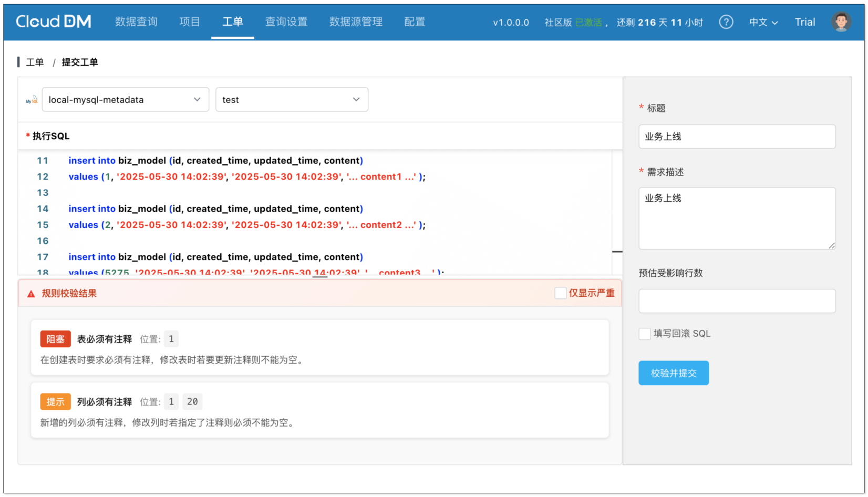The width and height of the screenshot is (868, 497).
Task: Click the user avatar picture
Action: click(841, 22)
